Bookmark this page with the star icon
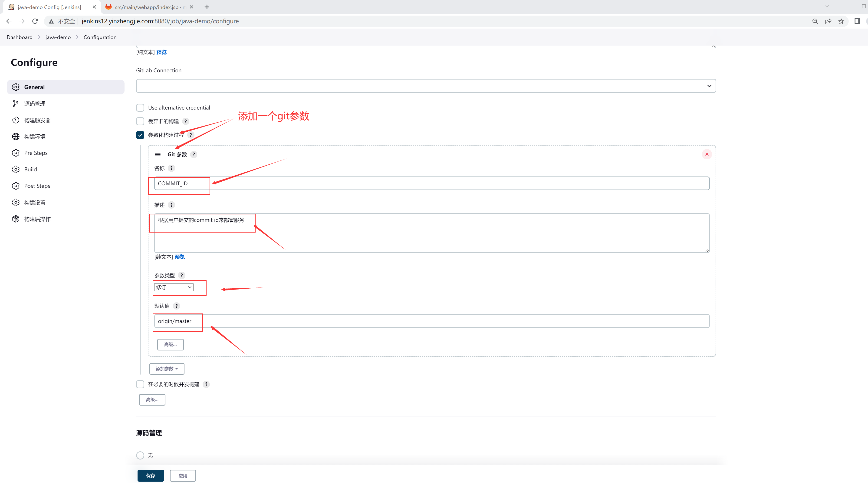Image resolution: width=868 pixels, height=483 pixels. 841,21
